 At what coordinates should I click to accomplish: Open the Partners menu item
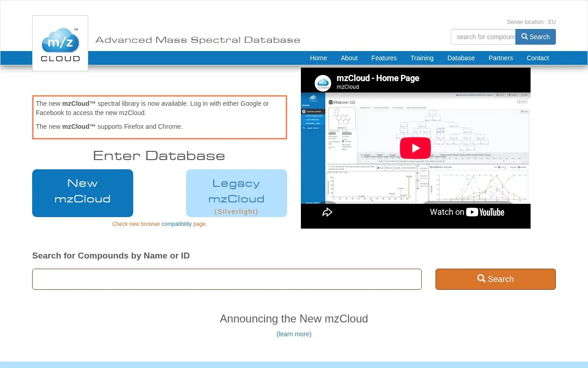tap(501, 58)
